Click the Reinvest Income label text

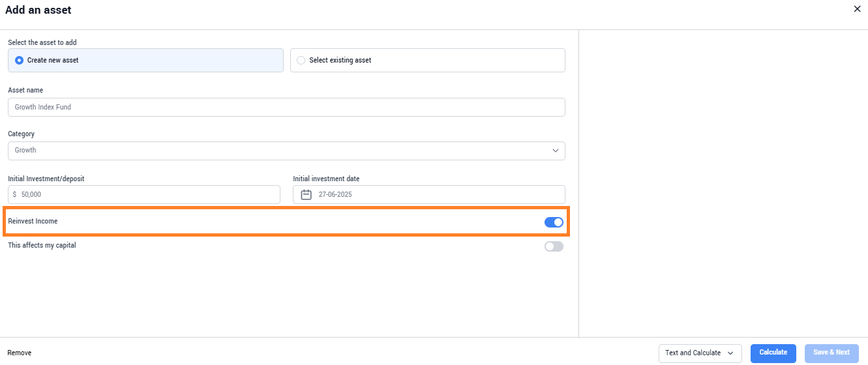click(x=33, y=222)
